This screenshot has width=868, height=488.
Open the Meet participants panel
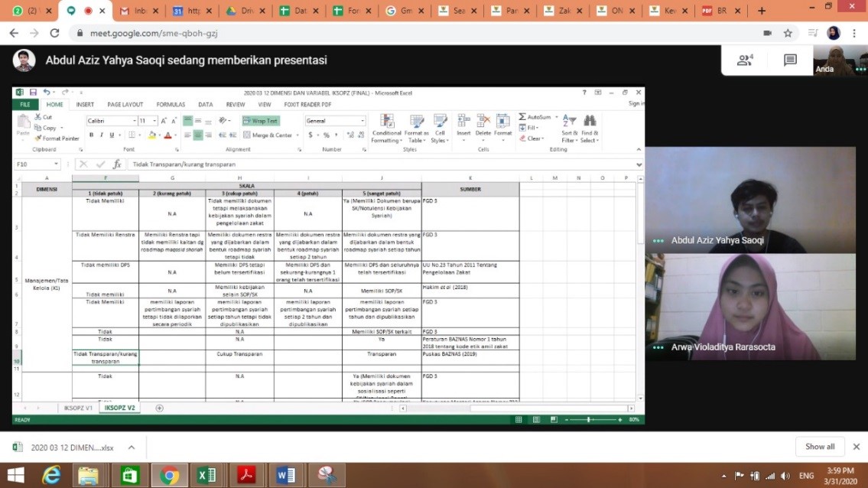745,60
